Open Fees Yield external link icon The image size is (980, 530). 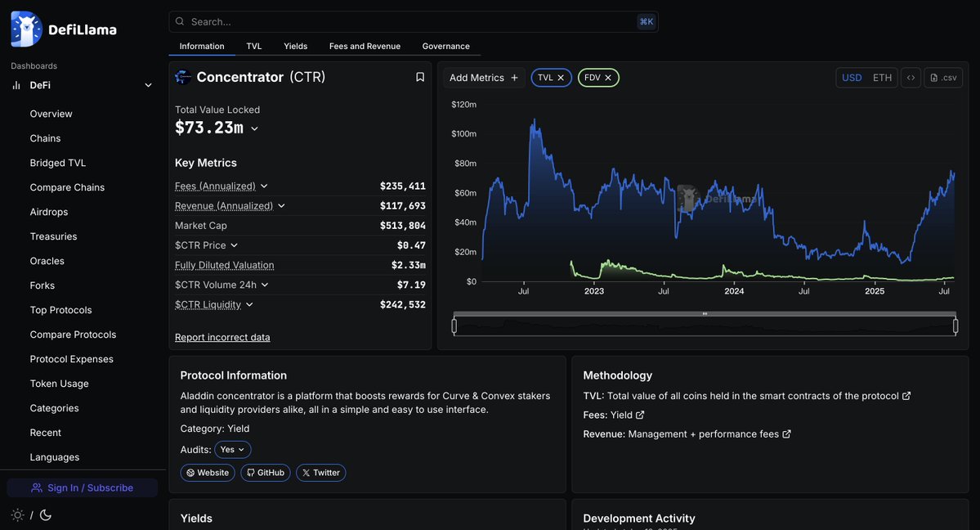coord(640,415)
